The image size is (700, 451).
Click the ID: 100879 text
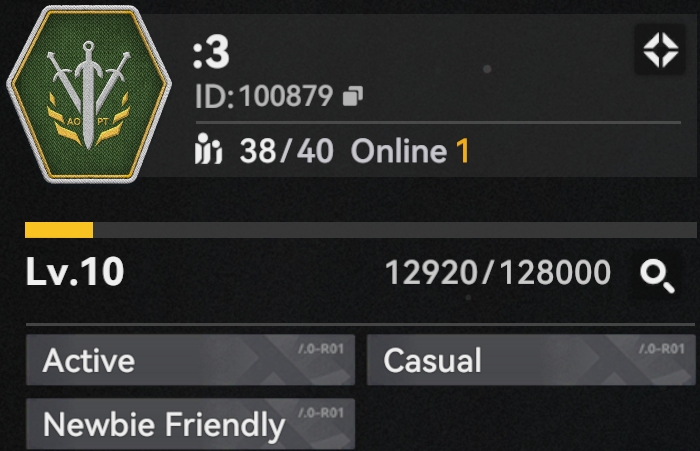click(x=264, y=96)
